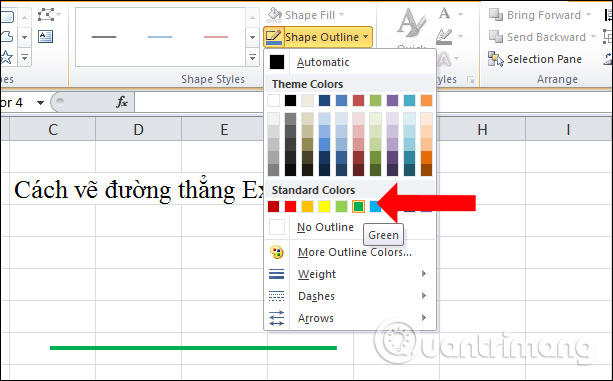Click cell text 'Cách vẽ đường thẳng'

[x=125, y=190]
